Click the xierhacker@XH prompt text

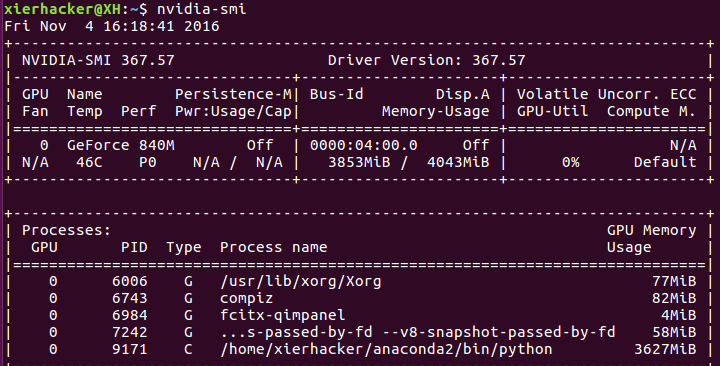point(62,9)
